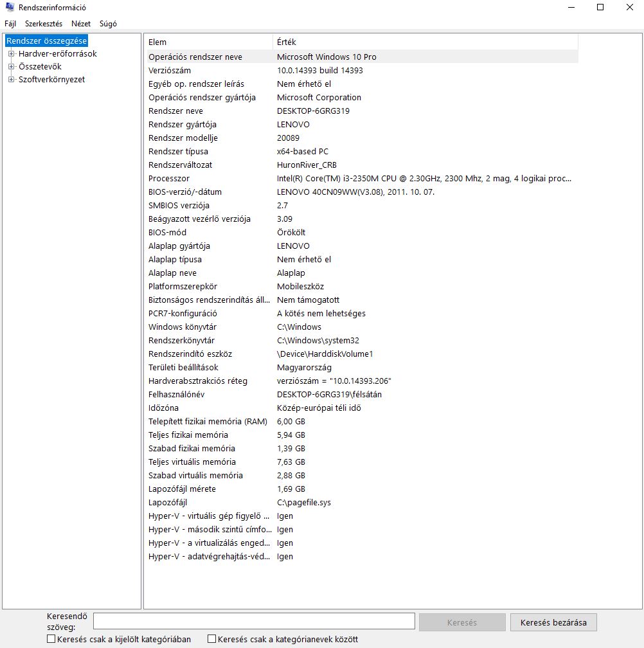Select Szoftverkörnyezet tree item

click(x=51, y=79)
